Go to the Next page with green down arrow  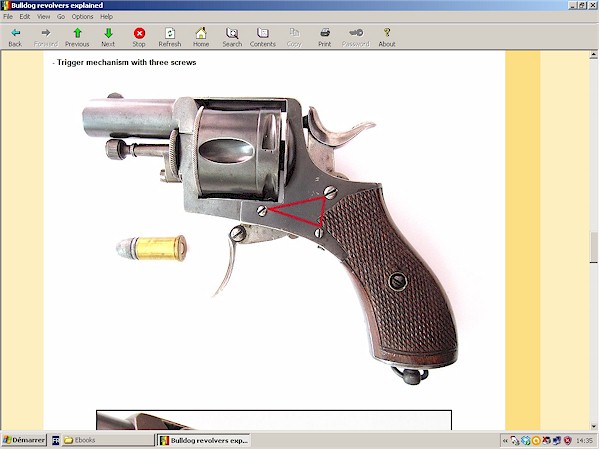click(108, 33)
